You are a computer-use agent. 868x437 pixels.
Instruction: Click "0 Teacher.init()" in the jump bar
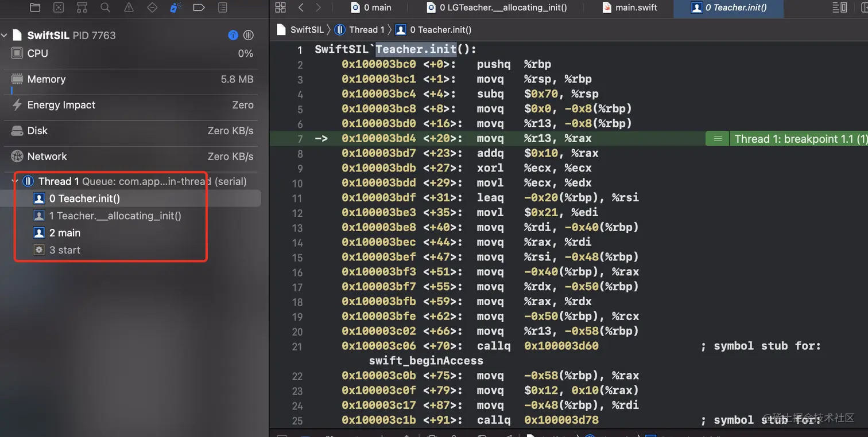[434, 30]
